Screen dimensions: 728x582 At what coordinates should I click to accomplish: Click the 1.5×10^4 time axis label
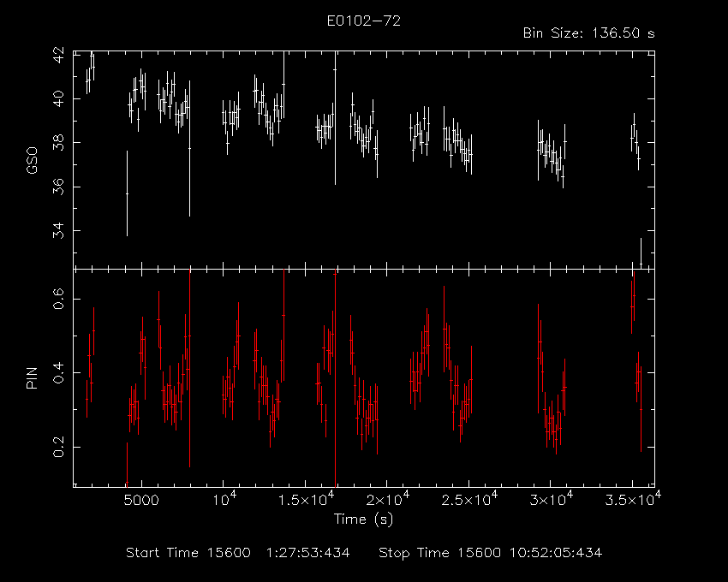(x=305, y=498)
